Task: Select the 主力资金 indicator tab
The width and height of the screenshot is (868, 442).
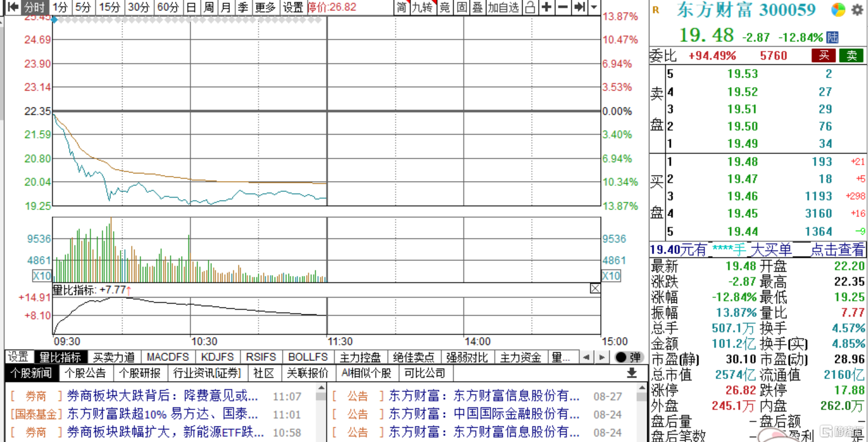Action: (520, 357)
